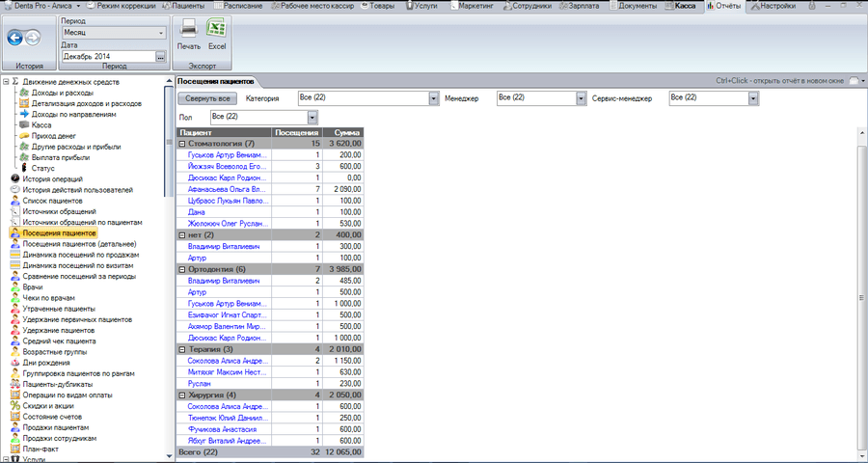Screen dimensions: 868x463
Task: Toggle the open-in-new-window checkbox at top right
Action: (x=852, y=81)
